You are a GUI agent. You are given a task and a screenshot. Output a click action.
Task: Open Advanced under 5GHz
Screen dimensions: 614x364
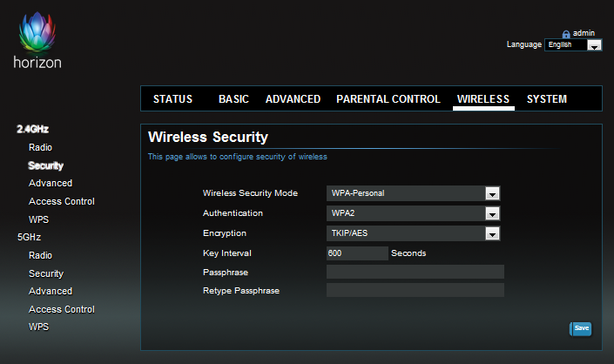(x=51, y=291)
